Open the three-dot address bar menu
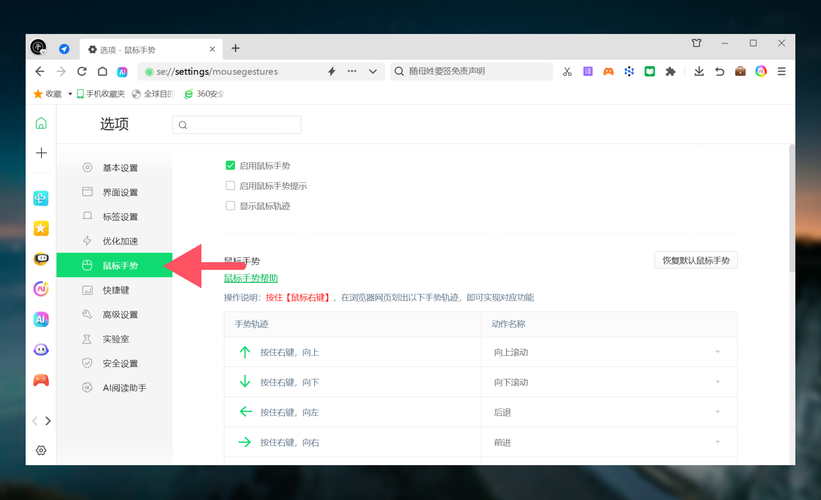The width and height of the screenshot is (821, 500). tap(352, 71)
